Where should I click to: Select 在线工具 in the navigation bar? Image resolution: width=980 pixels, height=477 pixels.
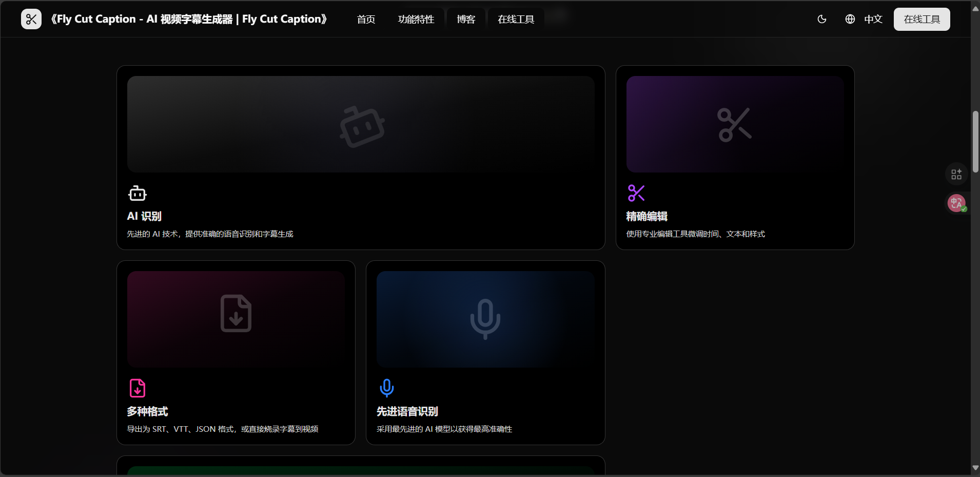[x=516, y=19]
